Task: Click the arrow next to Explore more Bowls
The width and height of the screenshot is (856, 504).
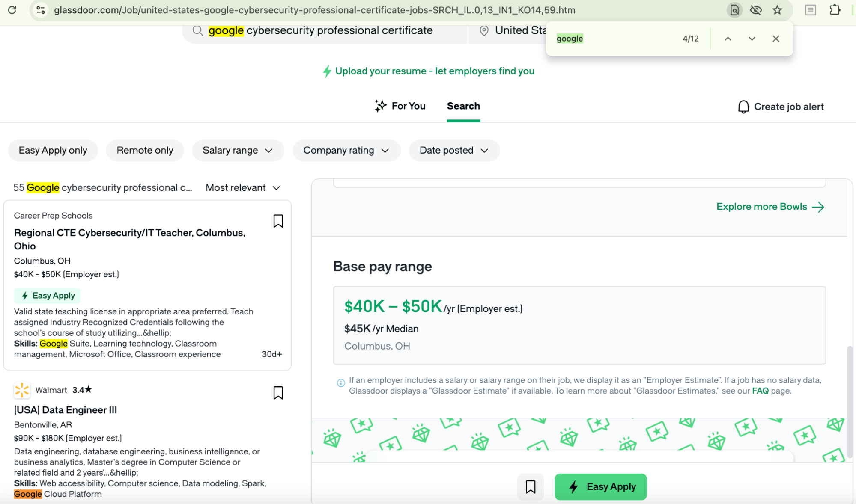Action: click(x=818, y=207)
